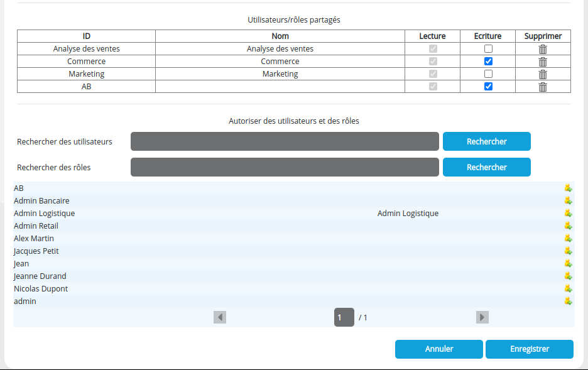Go to previous page of user list
The width and height of the screenshot is (588, 370).
click(x=220, y=317)
